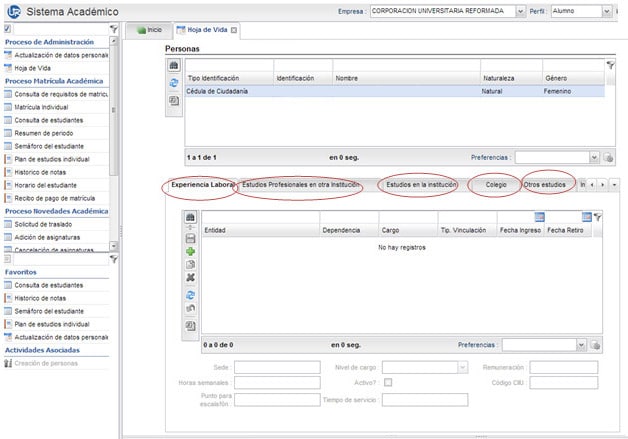Select the Experiencia Laboral tab

point(202,185)
